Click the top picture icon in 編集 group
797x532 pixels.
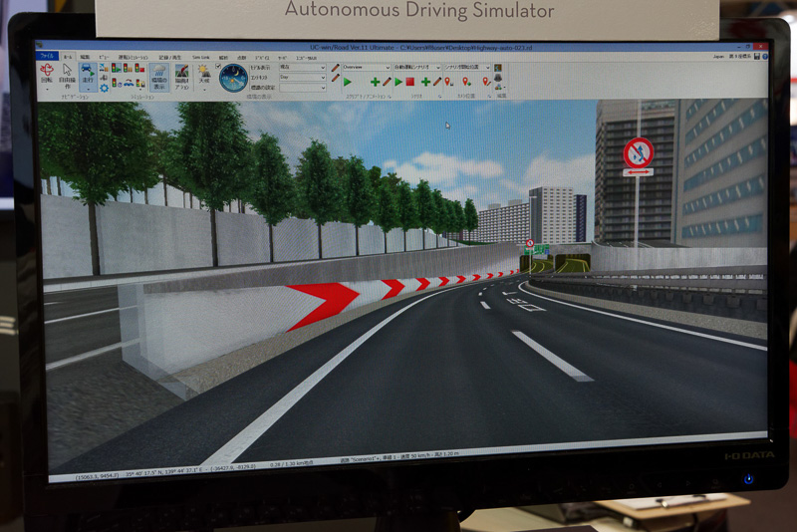click(498, 68)
